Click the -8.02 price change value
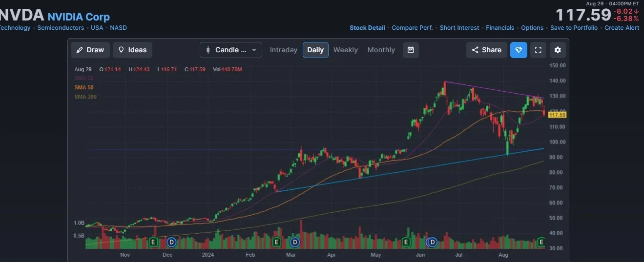644x262 pixels. (626, 11)
